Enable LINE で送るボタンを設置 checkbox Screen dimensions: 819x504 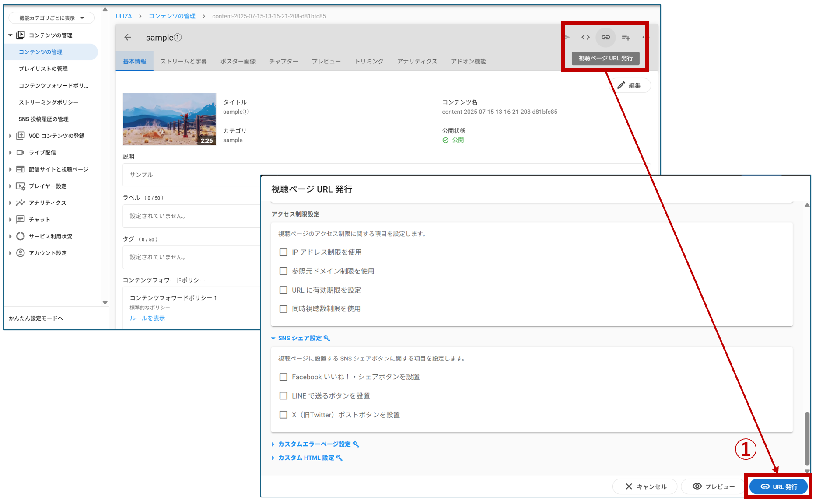pos(283,396)
